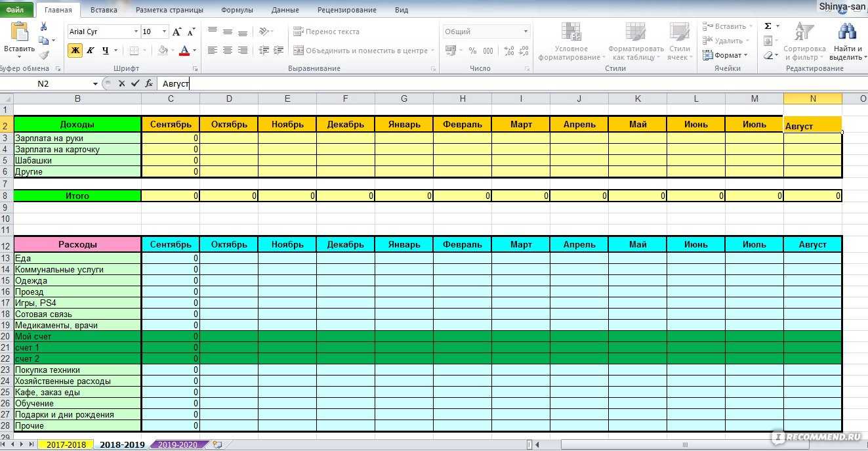The image size is (868, 451).
Task: Toggle Italic formatting (К)
Action: (90, 51)
